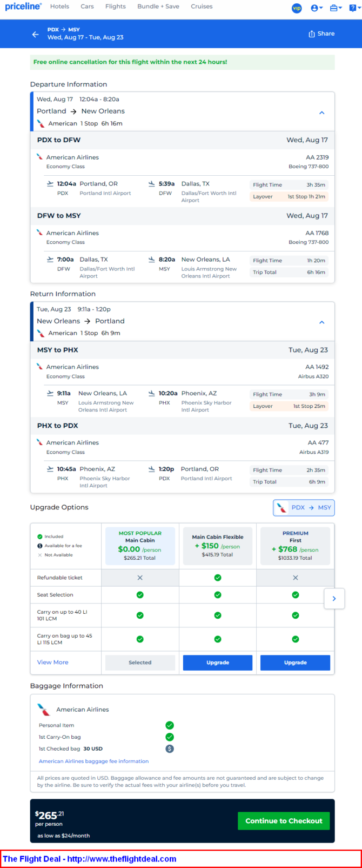The height and width of the screenshot is (868, 362).
Task: Click landing icon beside 8:20a New Orleans
Action: (152, 260)
